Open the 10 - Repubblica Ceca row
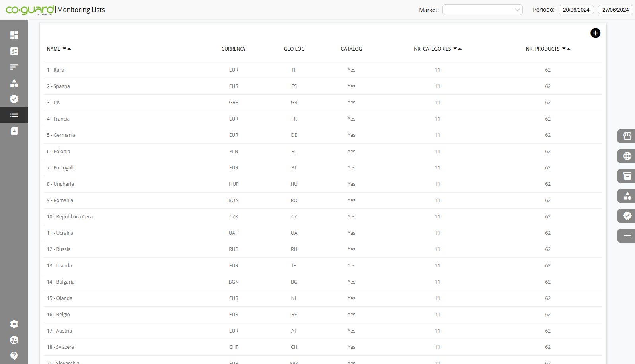This screenshot has height=364, width=635. tap(70, 217)
